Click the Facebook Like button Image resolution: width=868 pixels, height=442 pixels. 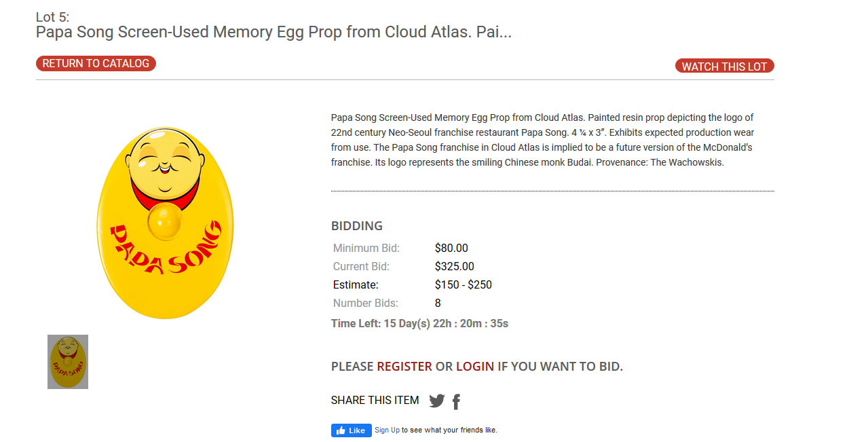351,430
